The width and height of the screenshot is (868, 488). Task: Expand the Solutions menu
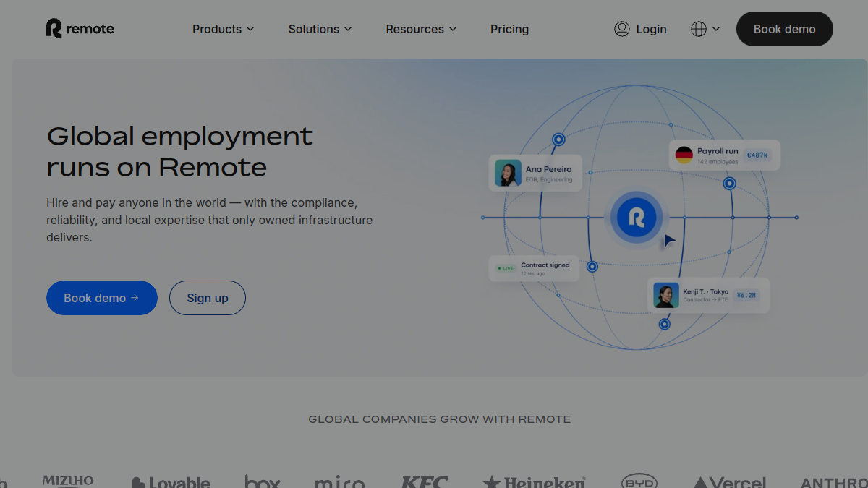(x=320, y=29)
